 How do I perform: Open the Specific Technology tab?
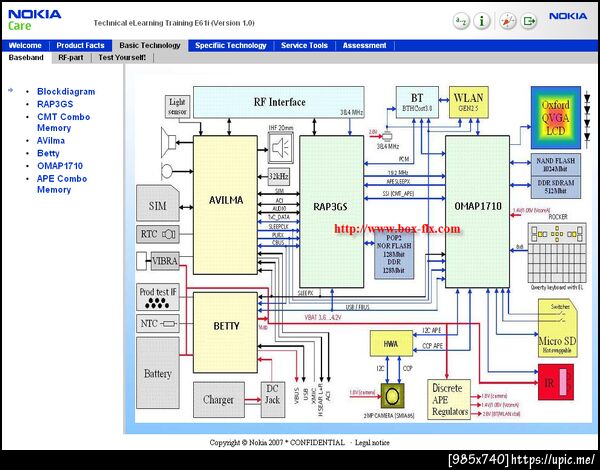pos(231,46)
